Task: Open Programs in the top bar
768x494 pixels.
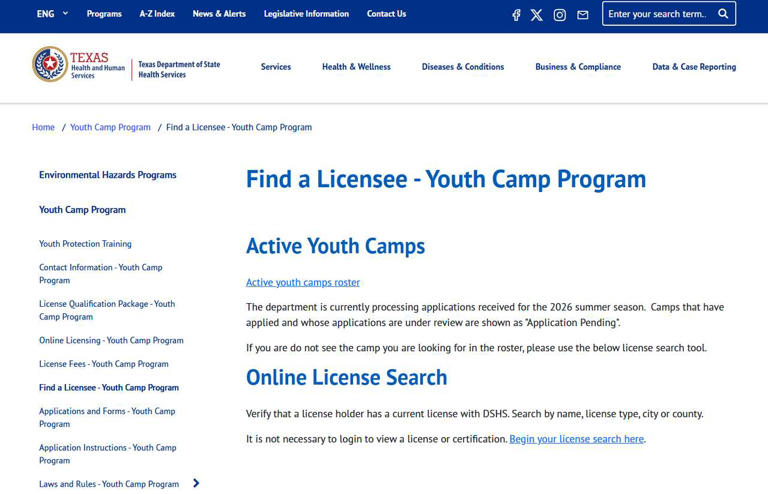Action: [104, 14]
